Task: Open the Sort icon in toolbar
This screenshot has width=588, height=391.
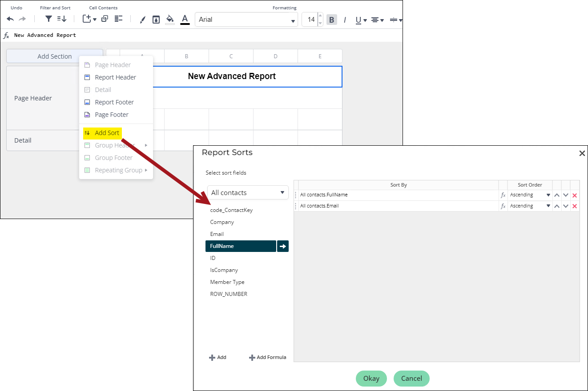Action: [62, 19]
